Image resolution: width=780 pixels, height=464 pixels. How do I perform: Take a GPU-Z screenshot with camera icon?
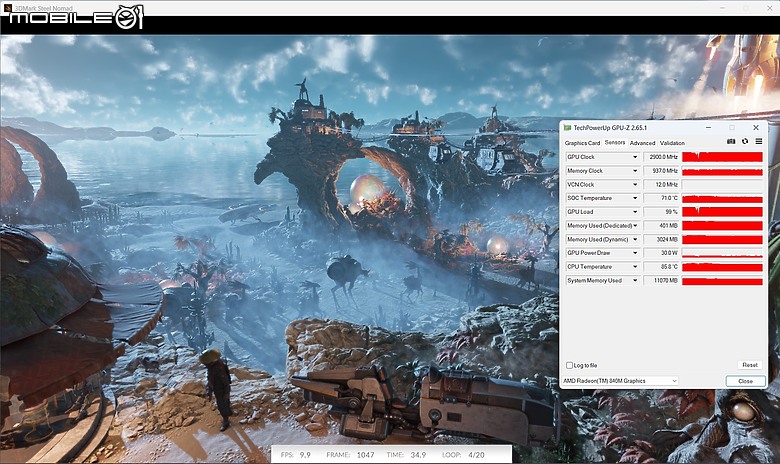pos(731,142)
